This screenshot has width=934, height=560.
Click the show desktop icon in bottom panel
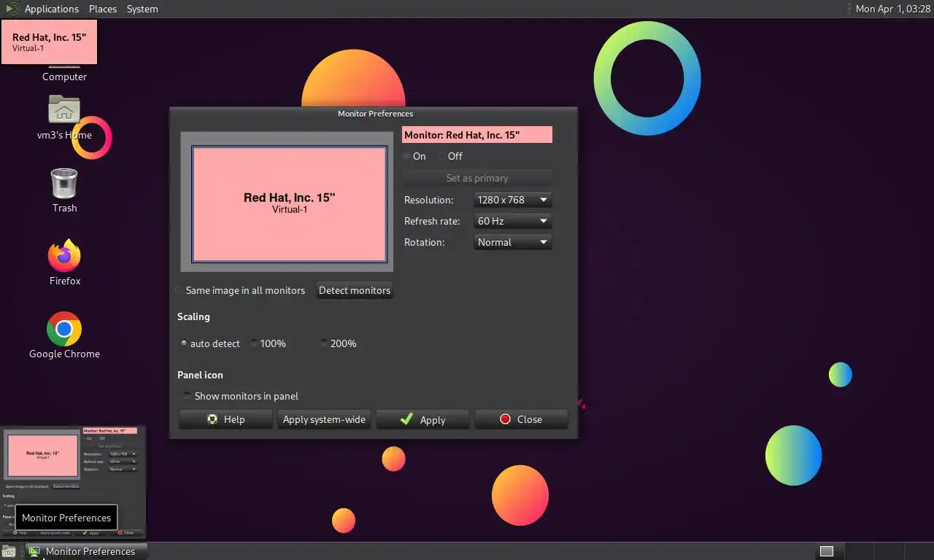tap(9, 551)
